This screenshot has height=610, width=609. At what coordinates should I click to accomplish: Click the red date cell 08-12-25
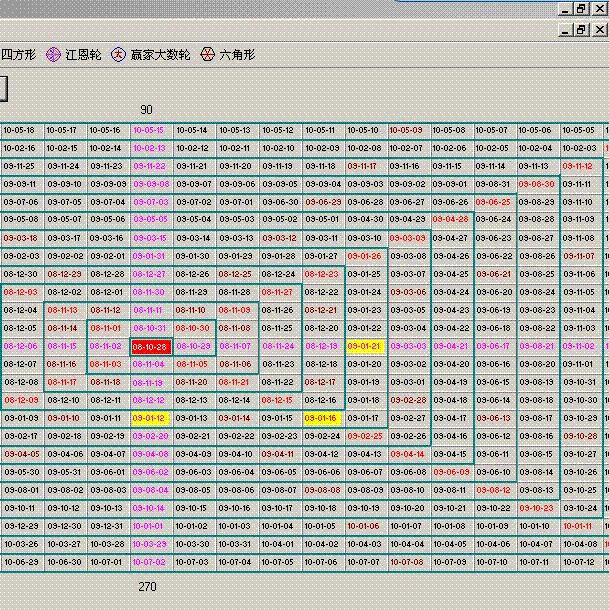click(x=235, y=274)
